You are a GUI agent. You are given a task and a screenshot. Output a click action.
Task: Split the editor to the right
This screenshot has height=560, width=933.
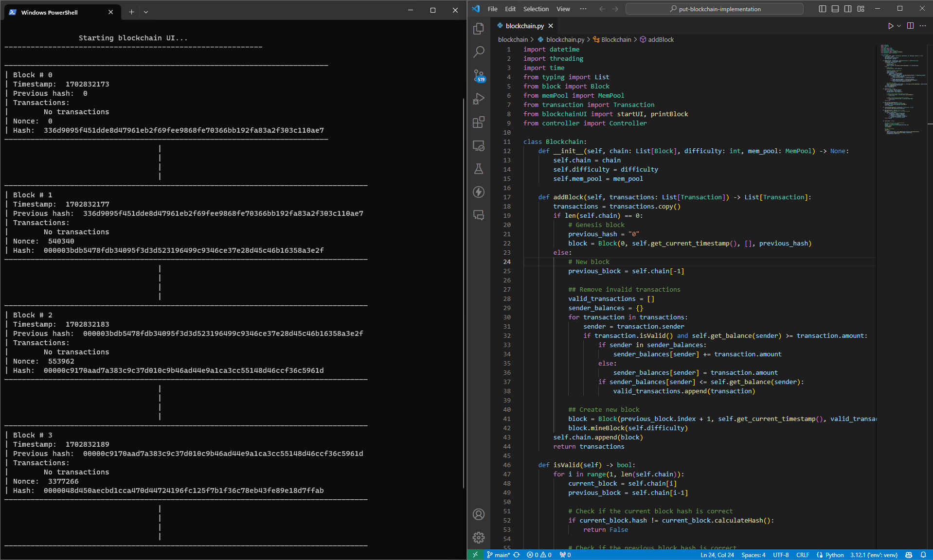[x=910, y=26]
